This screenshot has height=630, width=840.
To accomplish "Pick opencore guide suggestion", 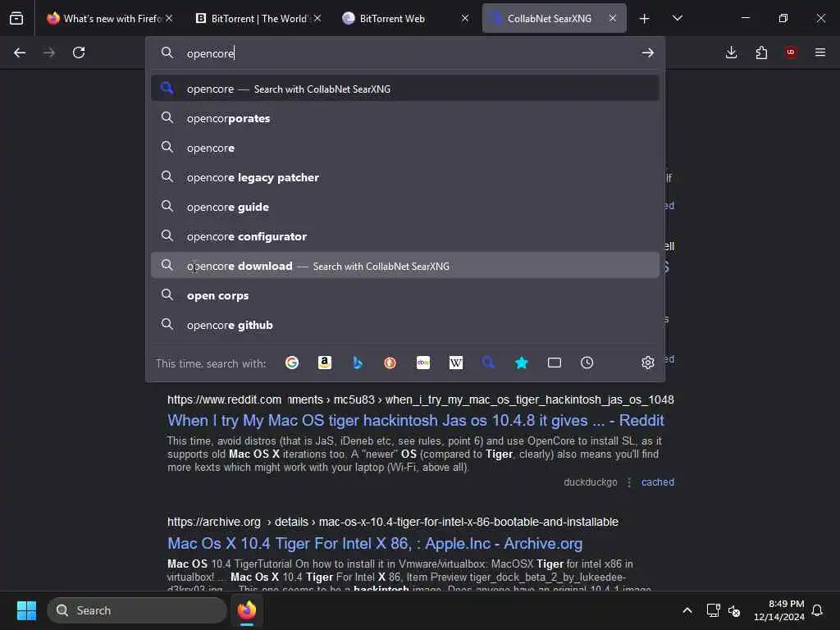I will pos(405,207).
